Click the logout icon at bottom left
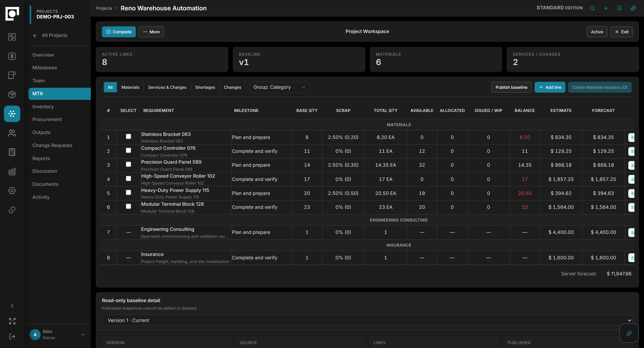This screenshot has width=644, height=348. click(x=12, y=337)
